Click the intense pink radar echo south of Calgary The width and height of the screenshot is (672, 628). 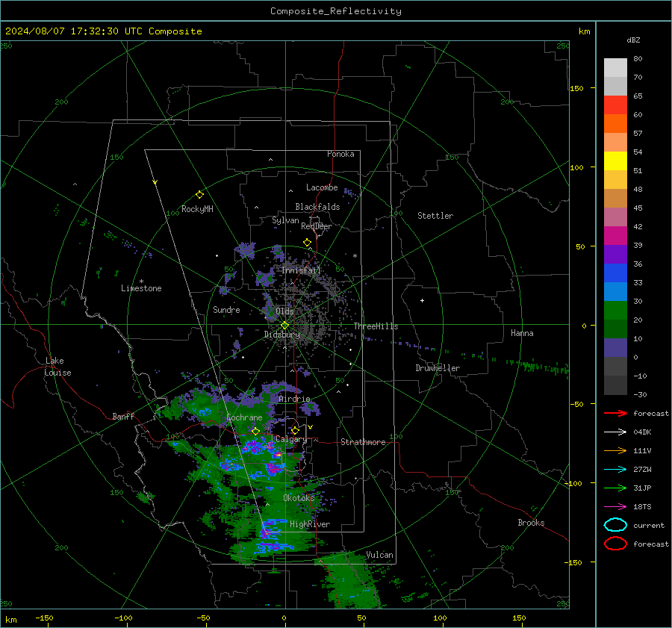click(x=274, y=467)
